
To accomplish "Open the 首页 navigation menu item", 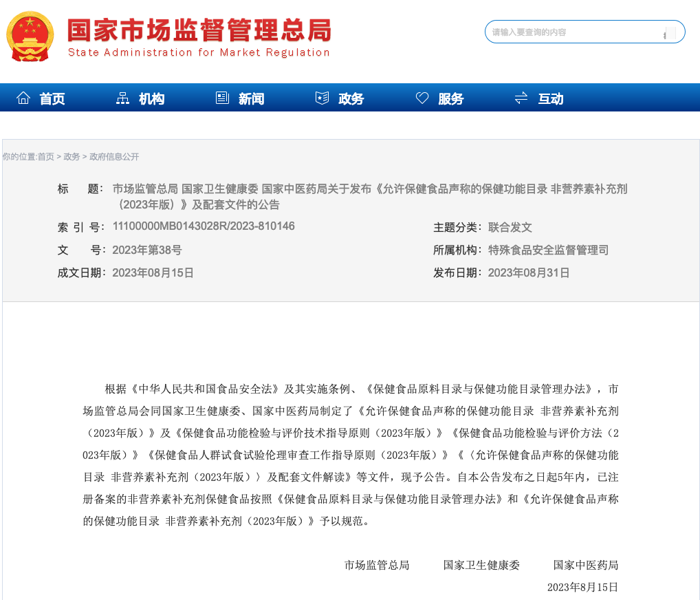I will pos(52,98).
